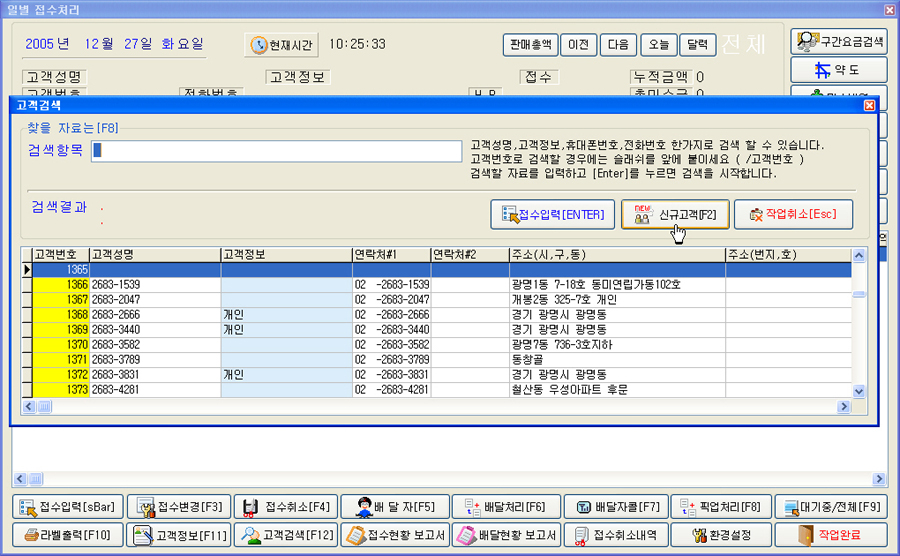The image size is (900, 556).
Task: Click the 주소(번지,호) column header
Action: click(x=789, y=255)
